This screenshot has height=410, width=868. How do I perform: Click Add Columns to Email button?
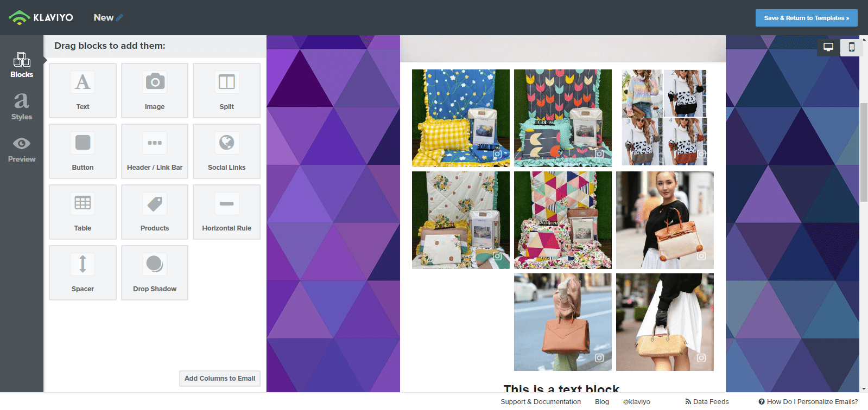pos(220,379)
